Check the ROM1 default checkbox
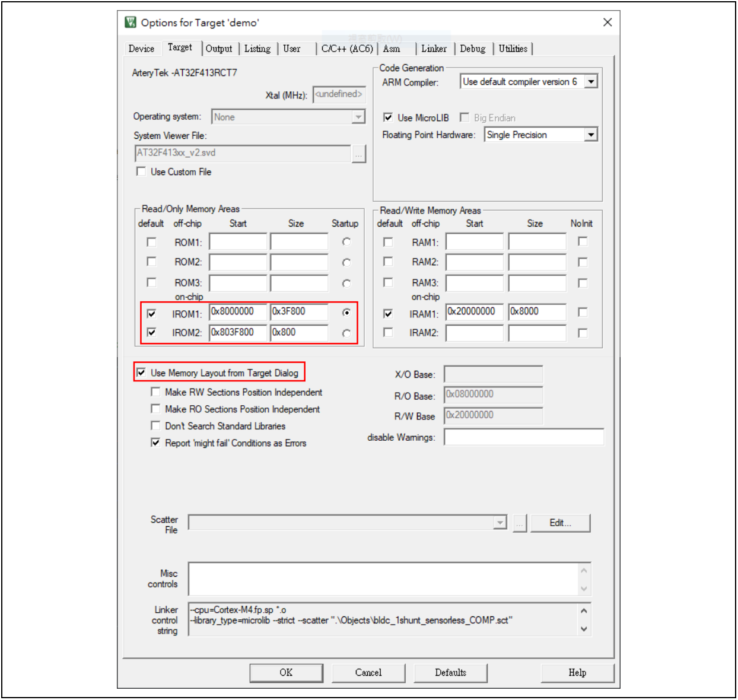The image size is (738, 700). pyautogui.click(x=152, y=242)
